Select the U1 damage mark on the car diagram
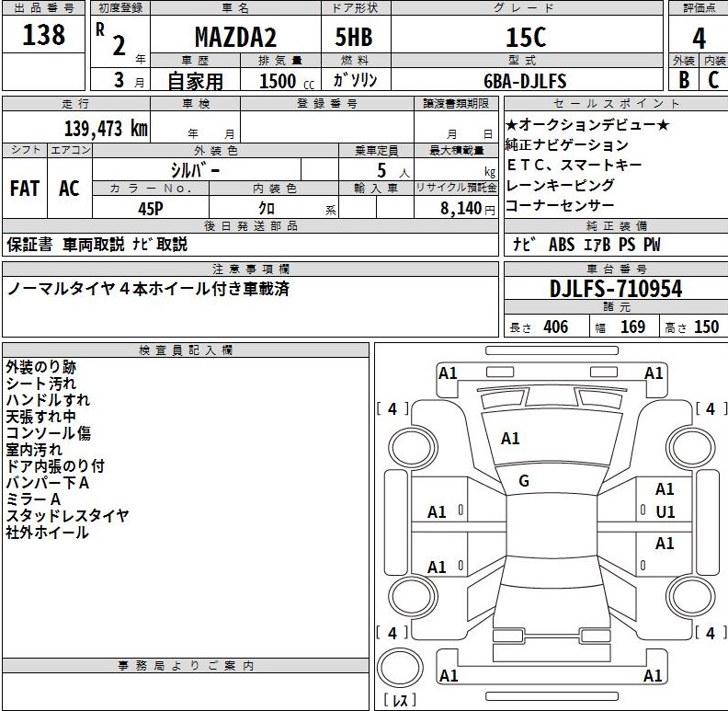 point(665,511)
